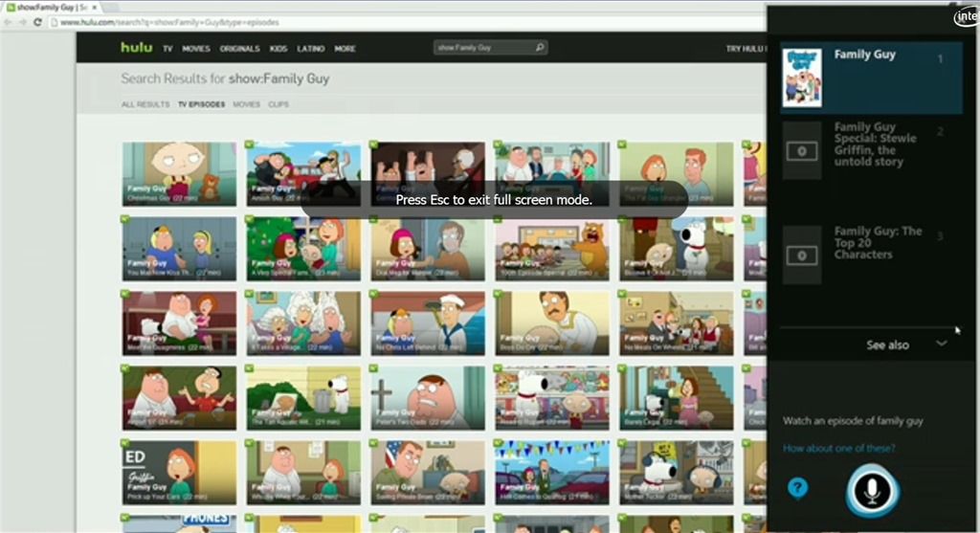Click the browser forward arrow
The width and height of the screenshot is (980, 533).
point(23,22)
